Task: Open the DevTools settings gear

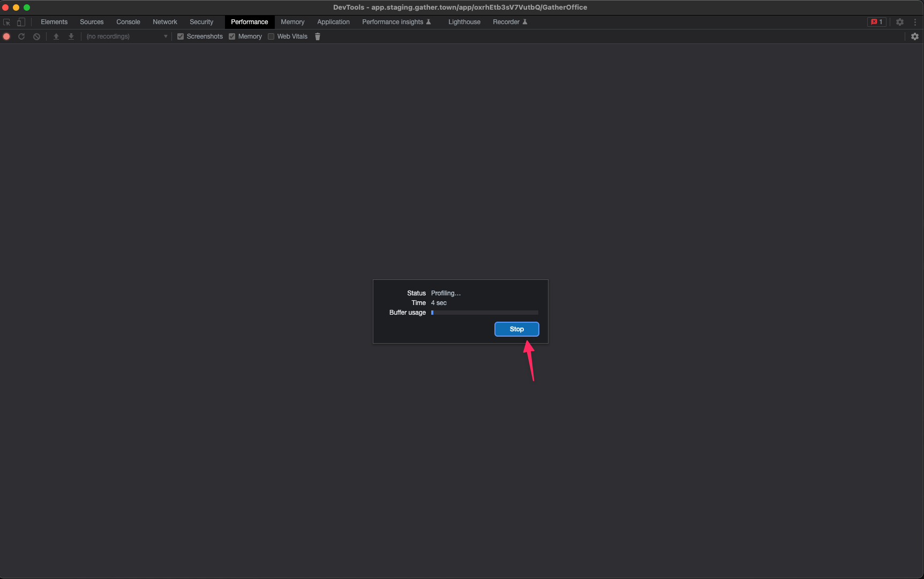Action: 900,22
